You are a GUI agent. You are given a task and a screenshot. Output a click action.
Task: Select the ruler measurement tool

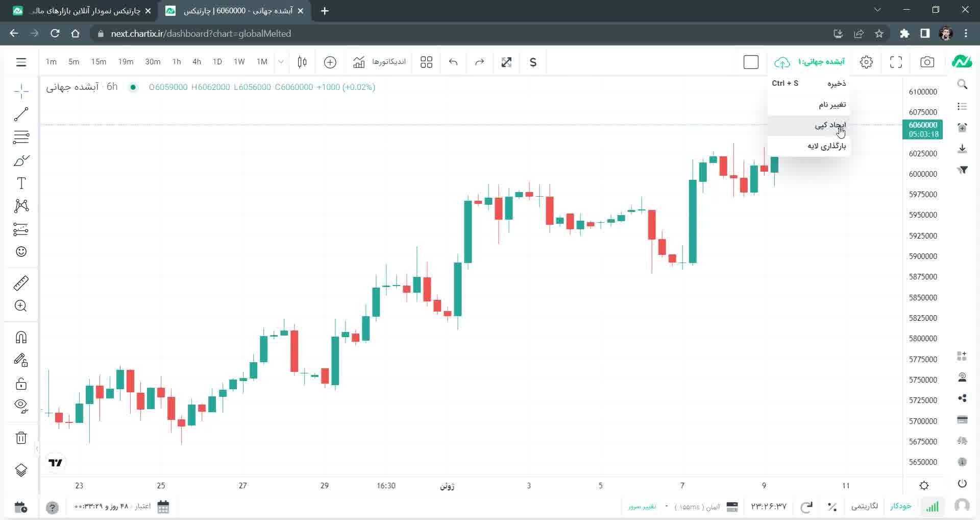pyautogui.click(x=21, y=283)
